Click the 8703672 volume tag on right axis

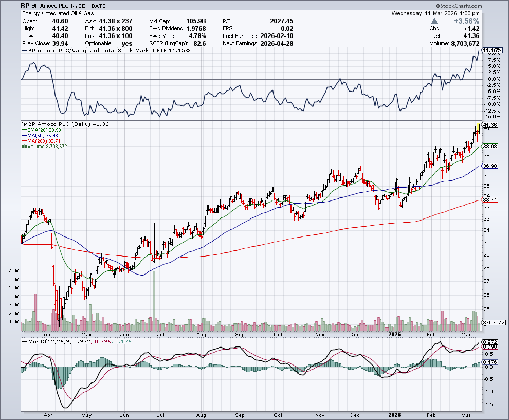point(494,321)
